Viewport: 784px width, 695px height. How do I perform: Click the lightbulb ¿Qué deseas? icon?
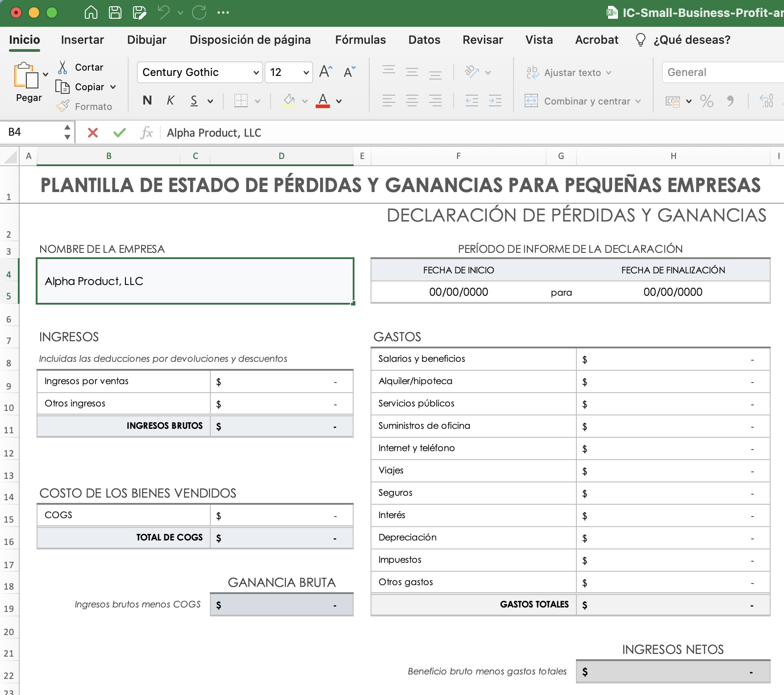(641, 40)
